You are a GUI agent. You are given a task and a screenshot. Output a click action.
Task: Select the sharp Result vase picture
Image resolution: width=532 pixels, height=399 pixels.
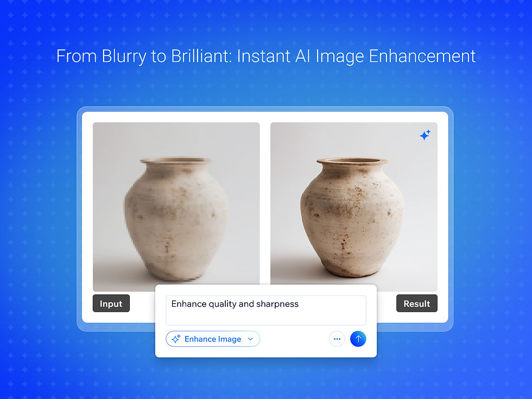click(x=354, y=204)
